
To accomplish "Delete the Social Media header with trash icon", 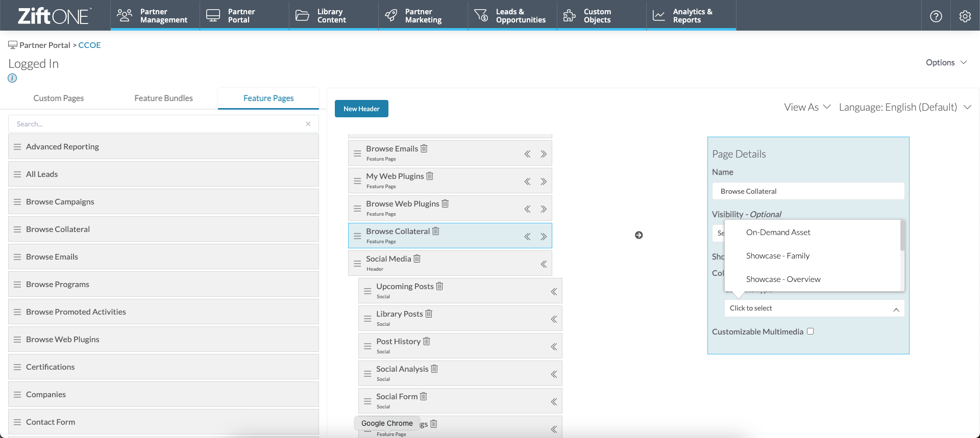I will [417, 259].
